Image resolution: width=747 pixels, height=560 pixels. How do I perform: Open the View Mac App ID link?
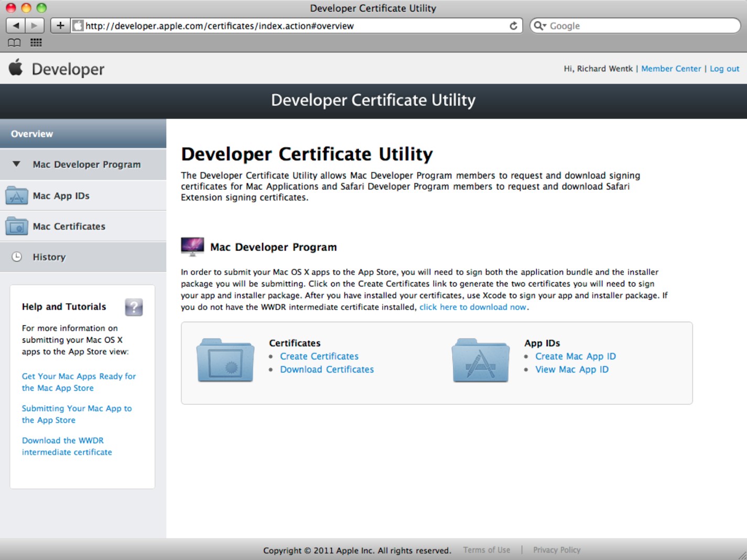(572, 369)
